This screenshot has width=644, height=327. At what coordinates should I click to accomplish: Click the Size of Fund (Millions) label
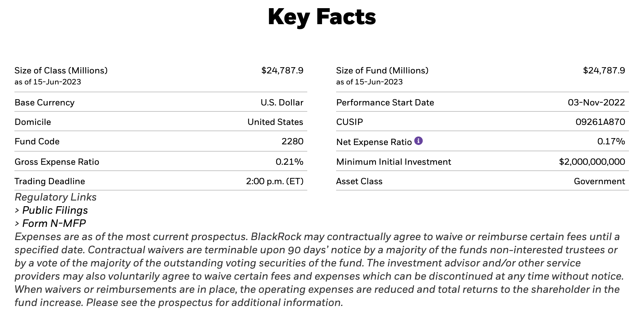pyautogui.click(x=382, y=70)
